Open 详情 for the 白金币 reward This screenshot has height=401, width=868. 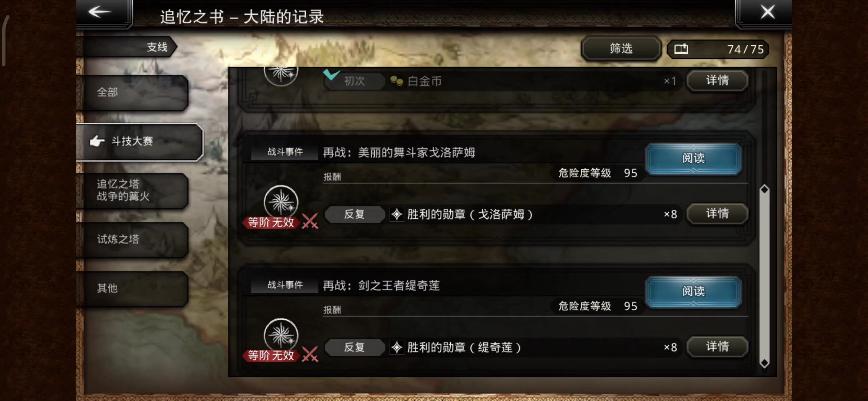717,80
